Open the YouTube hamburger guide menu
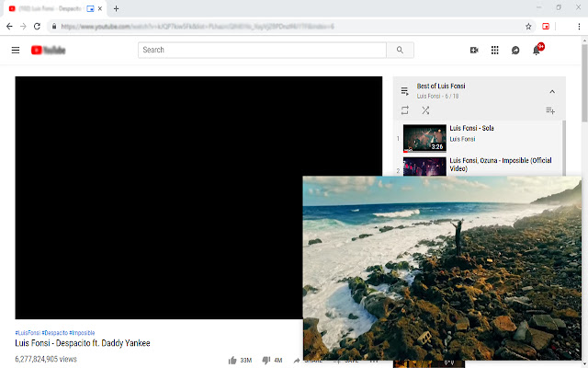Screen dimensions: 588x368 pos(16,50)
